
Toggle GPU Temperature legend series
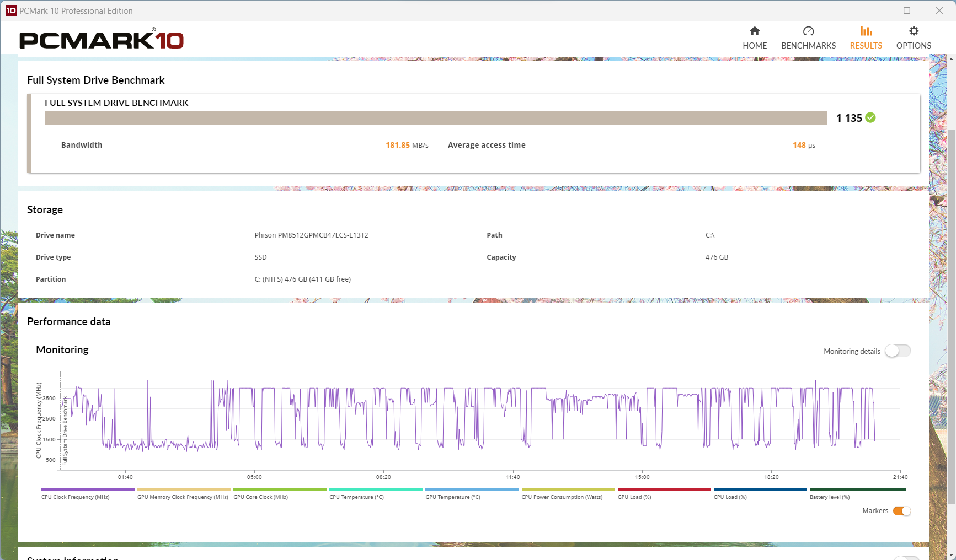point(472,494)
